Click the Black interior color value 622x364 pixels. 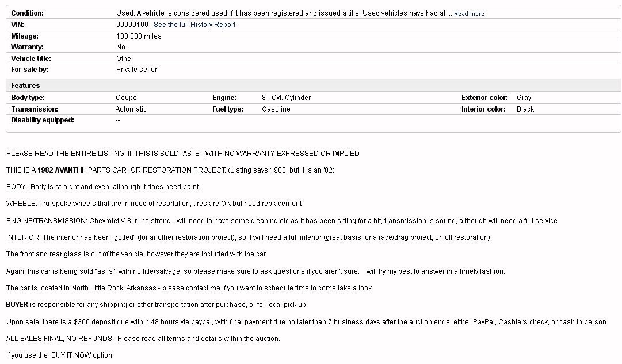(x=525, y=109)
